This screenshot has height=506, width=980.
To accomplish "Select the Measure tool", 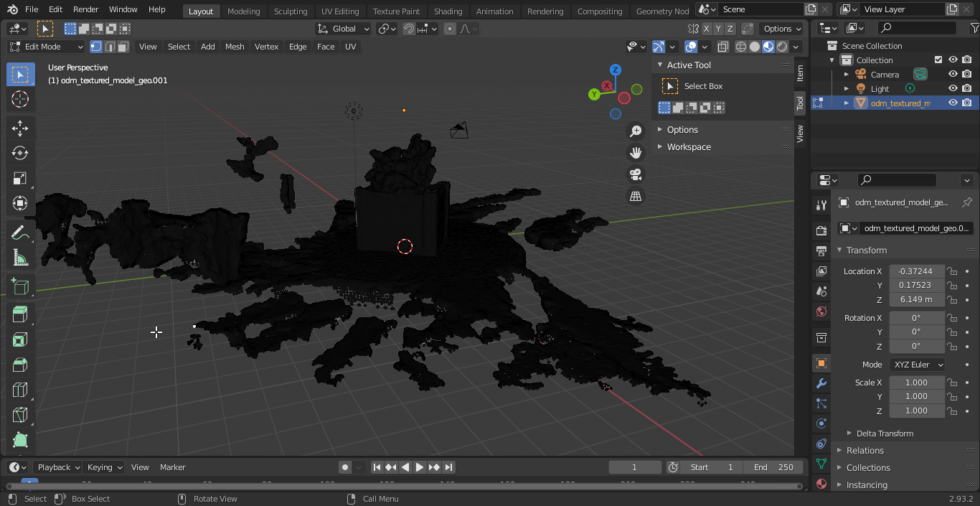I will [20, 258].
